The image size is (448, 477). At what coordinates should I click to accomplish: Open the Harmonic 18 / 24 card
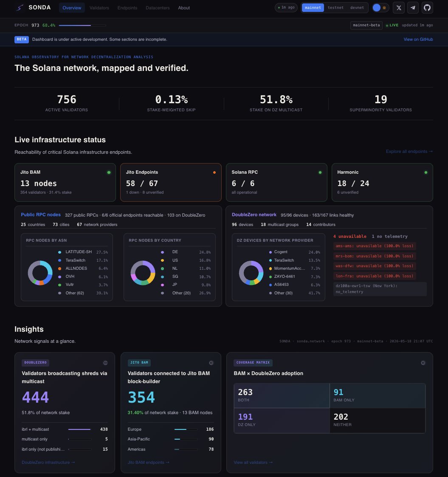click(x=382, y=182)
